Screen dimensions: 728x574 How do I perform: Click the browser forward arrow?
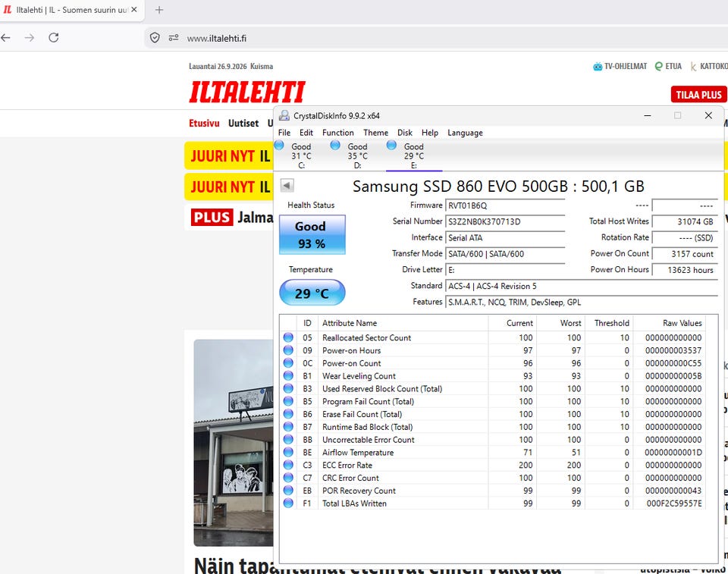pos(30,38)
